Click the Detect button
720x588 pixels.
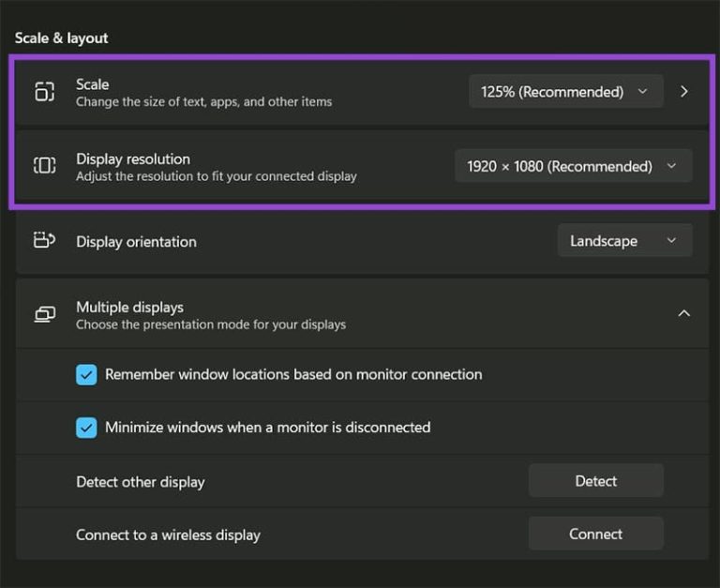click(595, 481)
